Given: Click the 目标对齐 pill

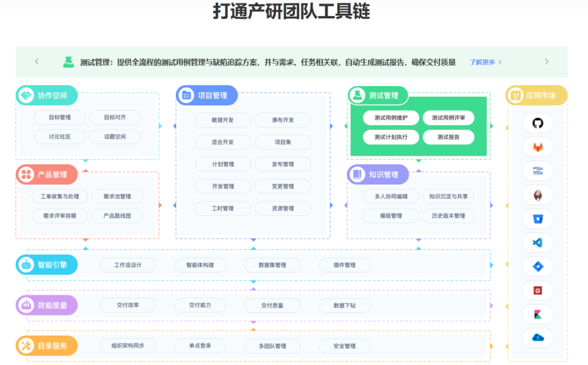Looking at the screenshot, I should [x=115, y=117].
